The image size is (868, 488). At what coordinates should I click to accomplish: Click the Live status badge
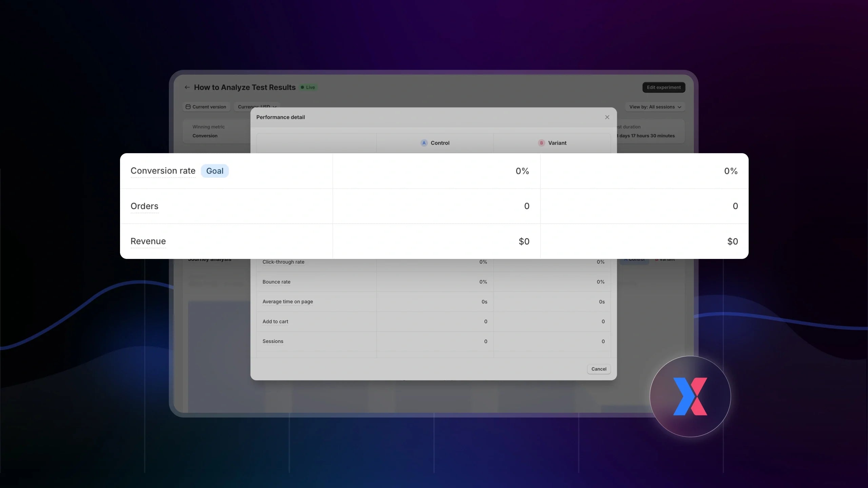308,87
